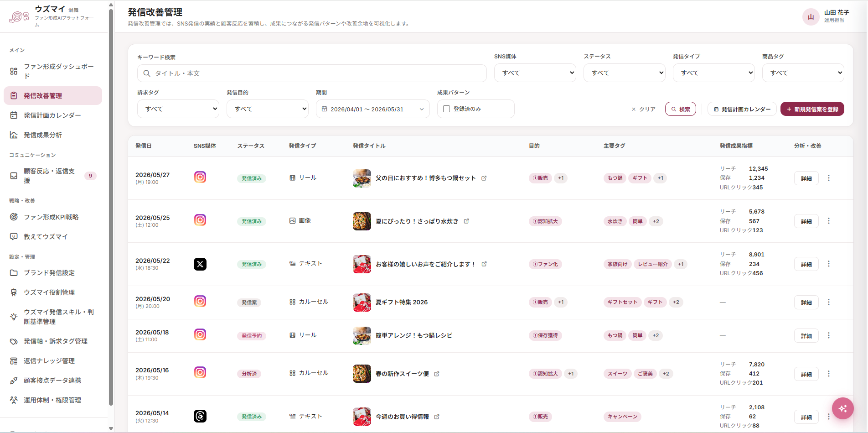868x433 pixels.
Task: Open ブランド発信設定 sidebar item
Action: [x=53, y=273]
